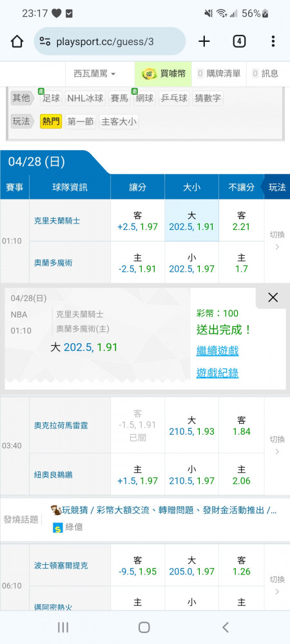The image size is (290, 644).
Task: Switch to the NHL冰球 sport tab
Action: pos(85,98)
